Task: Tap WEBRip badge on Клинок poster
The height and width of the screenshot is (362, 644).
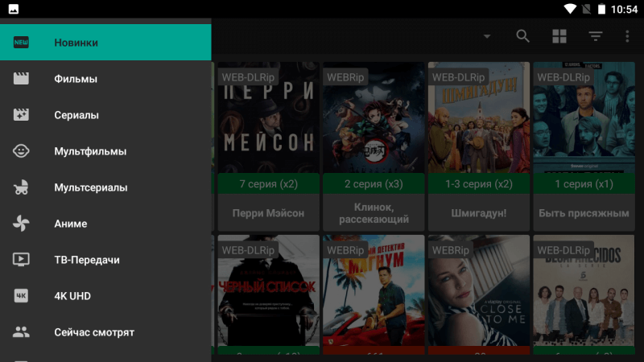Action: coord(345,76)
